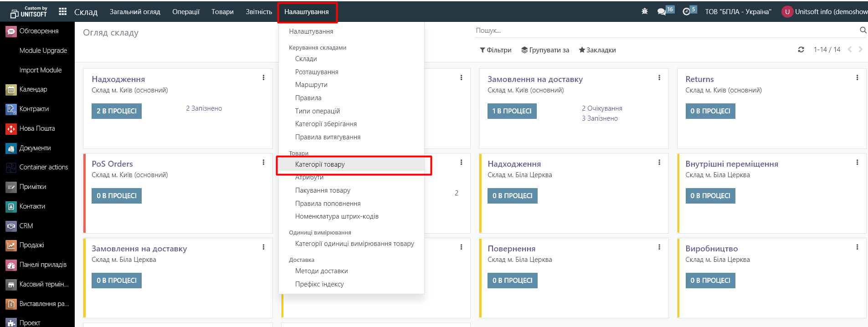Image resolution: width=868 pixels, height=327 pixels.
Task: Open the conversations icon with 16 badge
Action: point(662,11)
